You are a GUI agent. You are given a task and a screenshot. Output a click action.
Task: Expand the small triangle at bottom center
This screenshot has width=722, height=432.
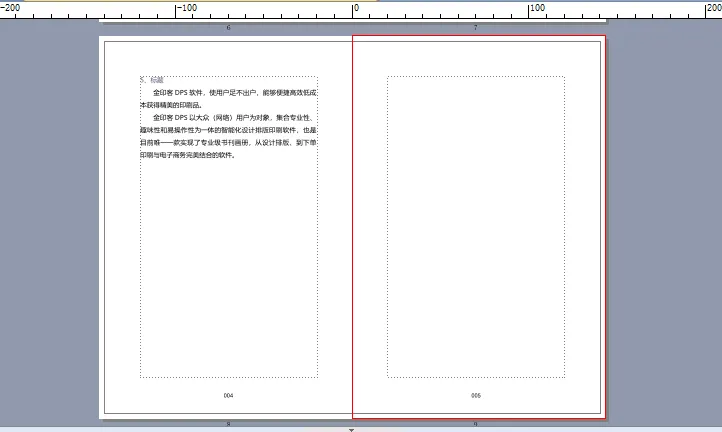click(350, 429)
